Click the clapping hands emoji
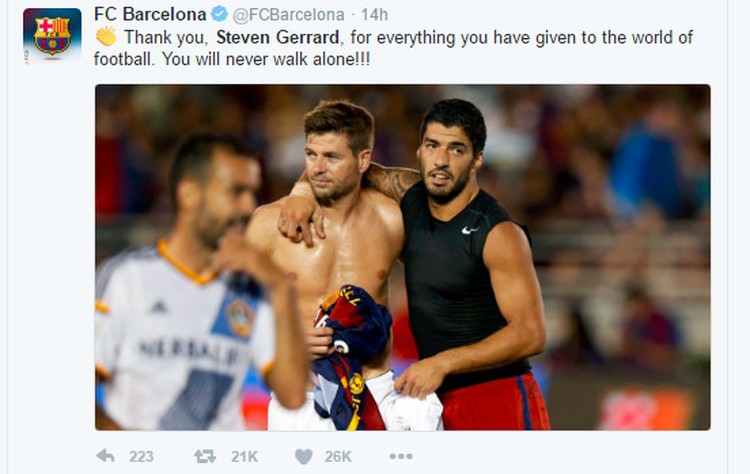Image resolution: width=750 pixels, height=474 pixels. [x=106, y=36]
